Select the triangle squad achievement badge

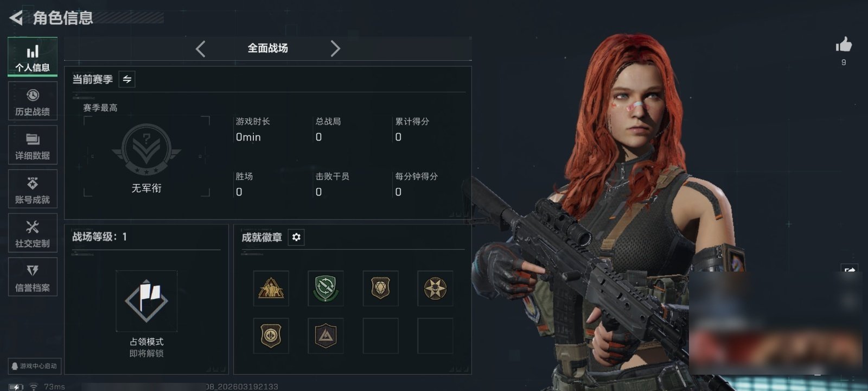(x=271, y=288)
